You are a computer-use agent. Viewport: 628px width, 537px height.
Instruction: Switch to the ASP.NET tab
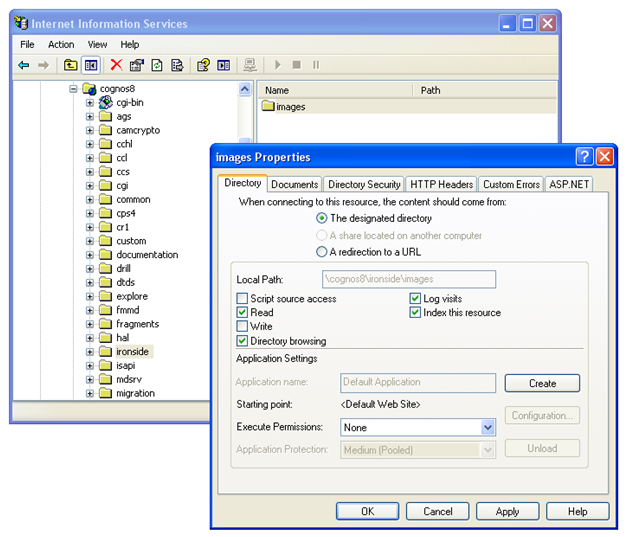(x=569, y=184)
